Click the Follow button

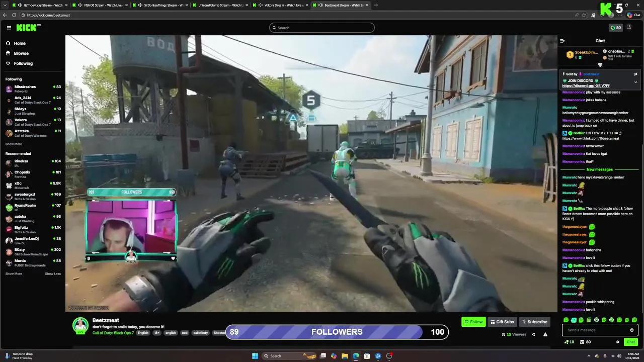(x=473, y=322)
